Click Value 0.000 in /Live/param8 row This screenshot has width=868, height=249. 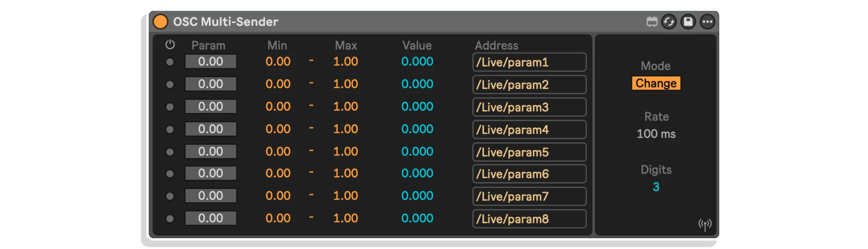pyautogui.click(x=417, y=218)
